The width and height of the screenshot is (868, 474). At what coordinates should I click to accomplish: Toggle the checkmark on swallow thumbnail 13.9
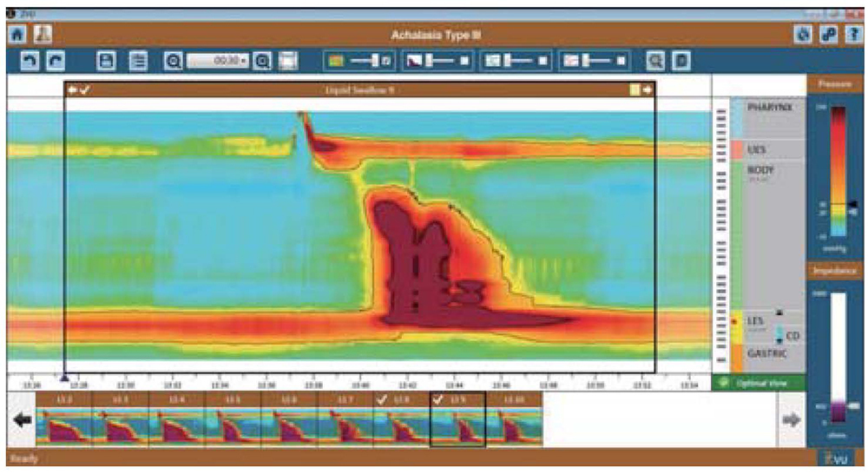(x=438, y=398)
